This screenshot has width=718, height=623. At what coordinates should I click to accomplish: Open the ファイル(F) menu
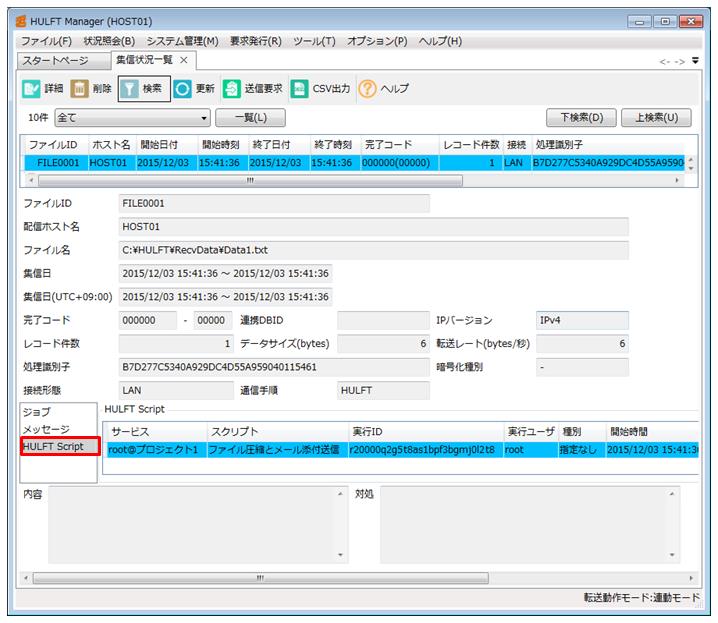point(46,41)
